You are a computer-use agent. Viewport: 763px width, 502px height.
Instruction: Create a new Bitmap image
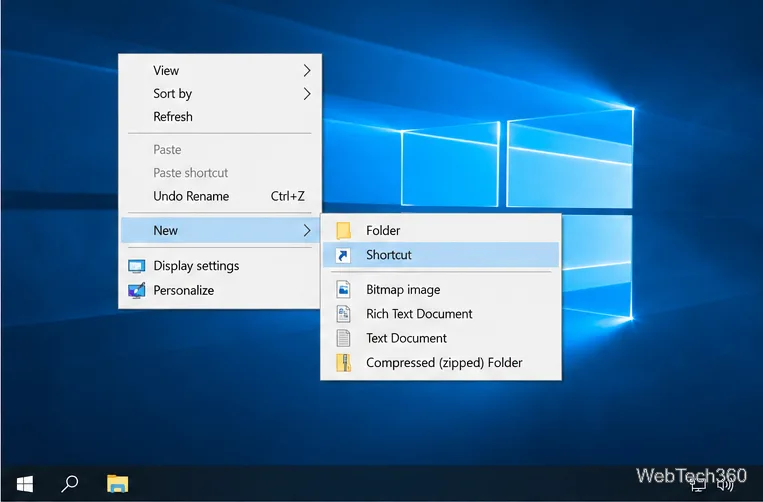(440, 289)
